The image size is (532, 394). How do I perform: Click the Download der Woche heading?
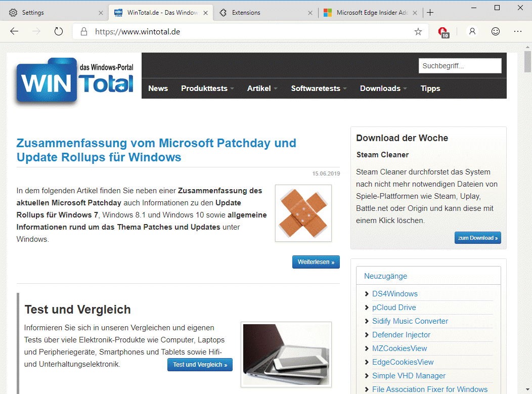click(402, 138)
